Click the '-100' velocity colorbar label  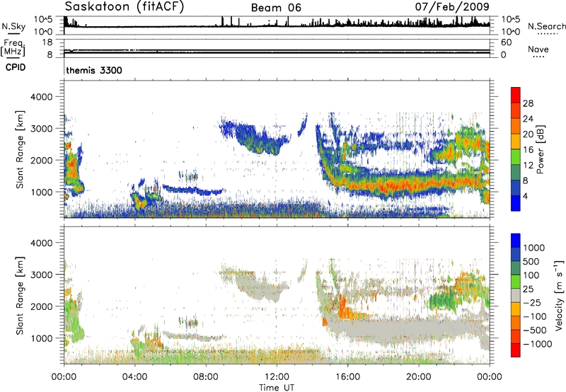(x=535, y=316)
